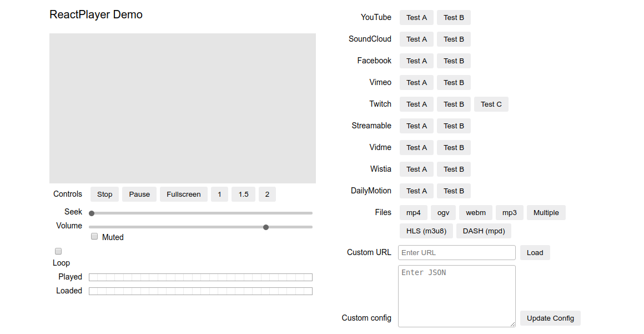
Task: Click the Loaded progress bar
Action: pyautogui.click(x=200, y=291)
